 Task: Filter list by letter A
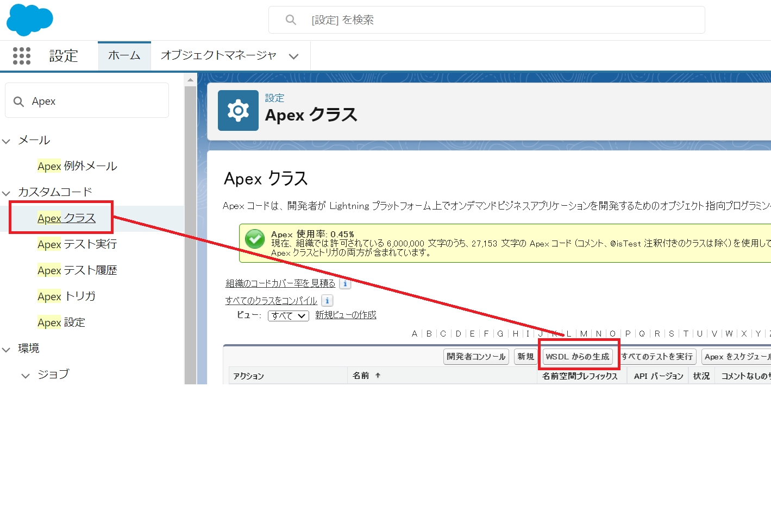[x=415, y=334]
